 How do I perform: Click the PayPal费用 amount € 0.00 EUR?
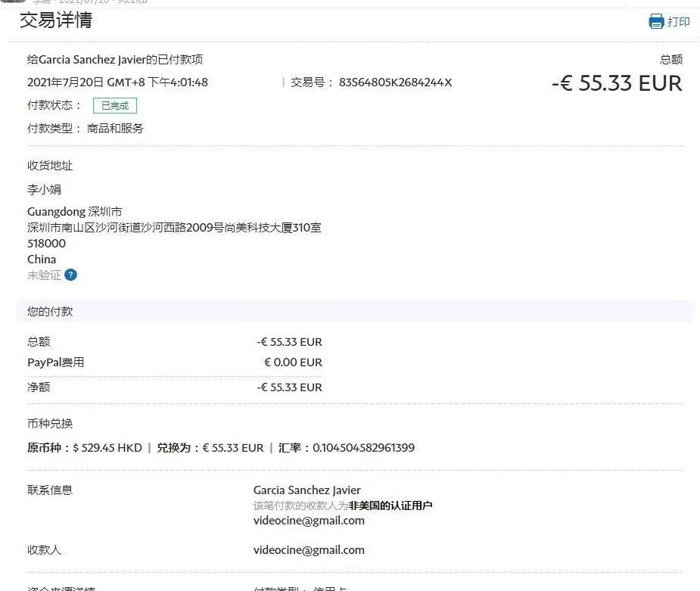(x=293, y=362)
